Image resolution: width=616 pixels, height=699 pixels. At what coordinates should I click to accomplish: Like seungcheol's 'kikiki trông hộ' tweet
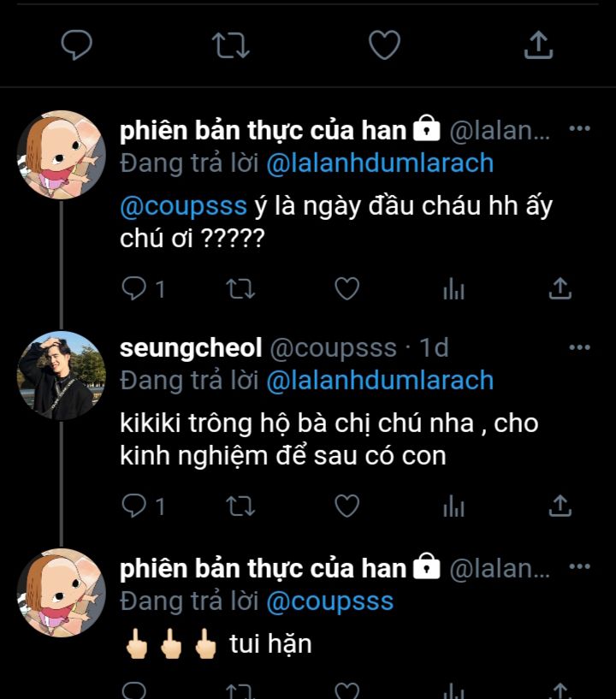347,506
